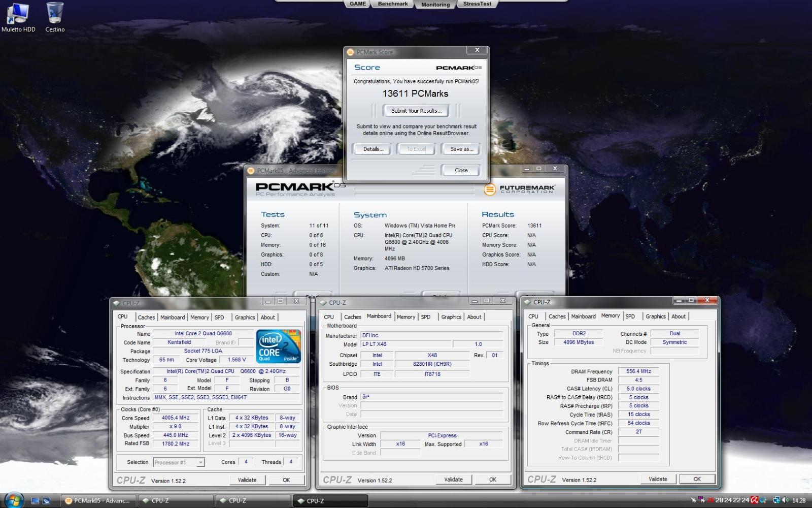The height and width of the screenshot is (508, 812).
Task: Select the Benchmark tab on top bar
Action: pos(393,4)
